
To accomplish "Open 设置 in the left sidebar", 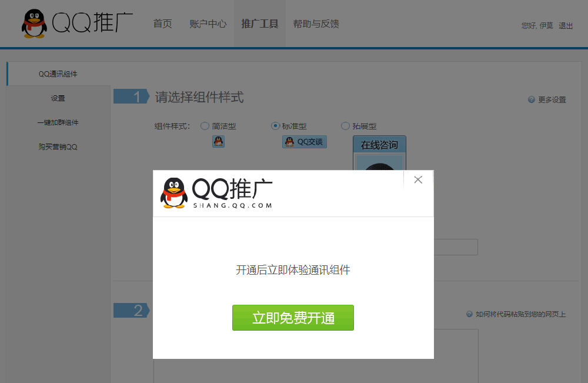I will [58, 98].
